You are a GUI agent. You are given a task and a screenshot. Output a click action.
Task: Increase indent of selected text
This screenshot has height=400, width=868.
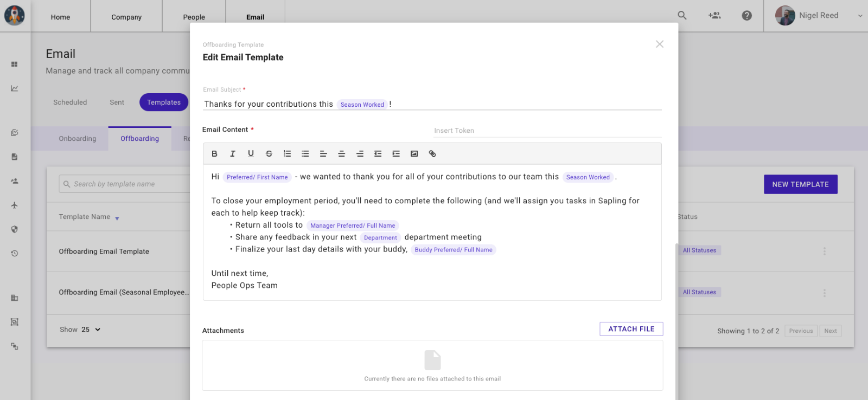tap(396, 154)
